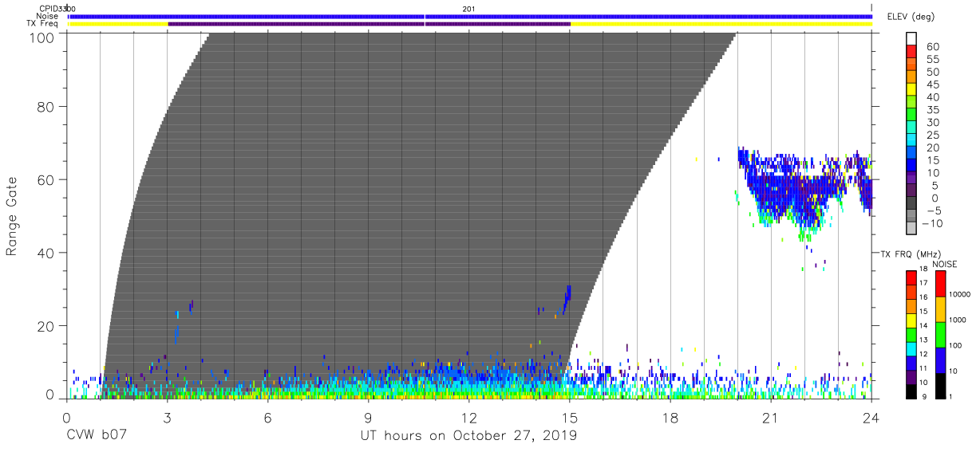Click the 'UT hours on October 27, 2019' label

coord(469,436)
